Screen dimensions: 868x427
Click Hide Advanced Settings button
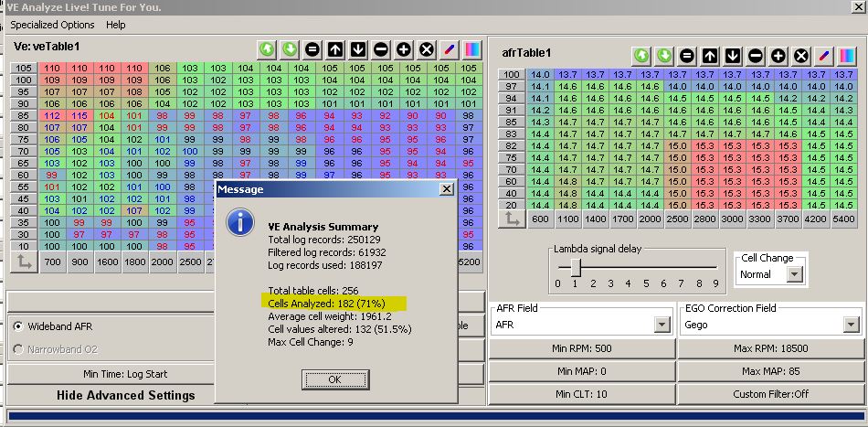[125, 395]
